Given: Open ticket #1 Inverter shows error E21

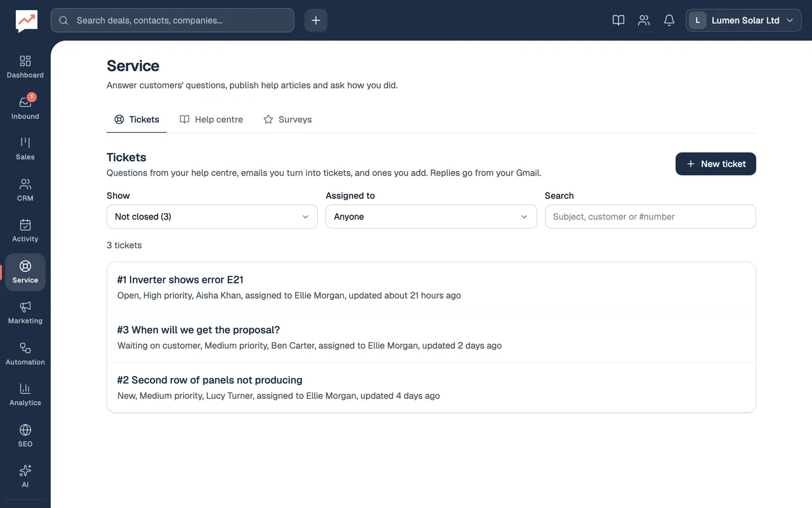Looking at the screenshot, I should [x=431, y=287].
